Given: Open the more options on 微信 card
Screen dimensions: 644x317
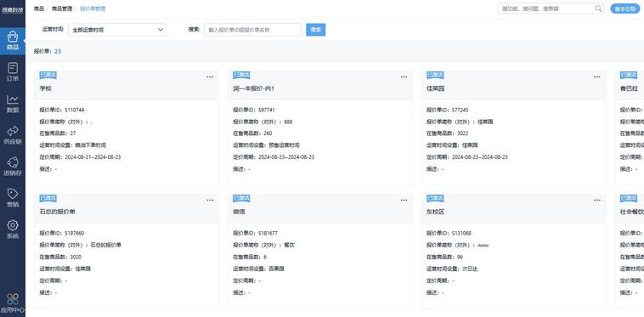Looking at the screenshot, I should (x=404, y=200).
